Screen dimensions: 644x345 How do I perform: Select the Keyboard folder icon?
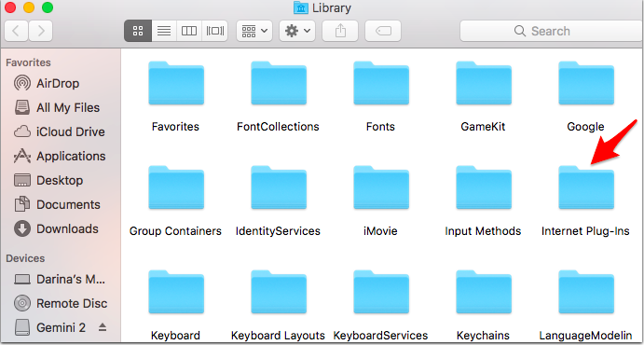point(176,292)
